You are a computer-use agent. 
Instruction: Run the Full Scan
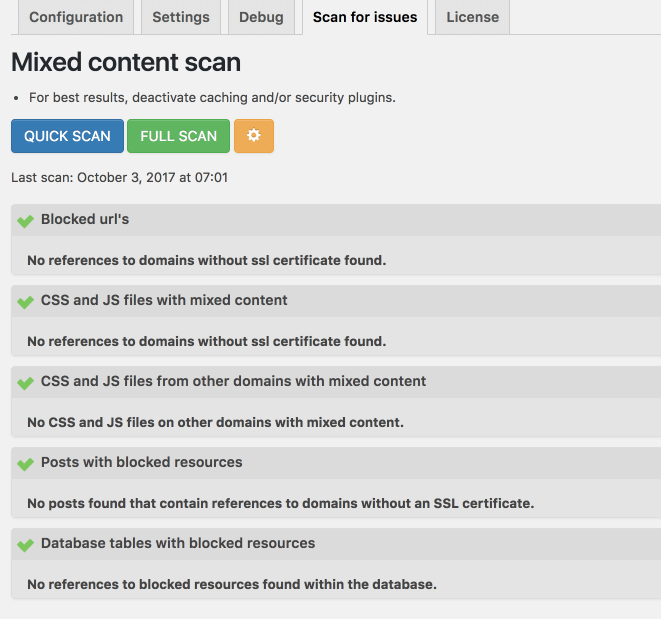pos(178,136)
